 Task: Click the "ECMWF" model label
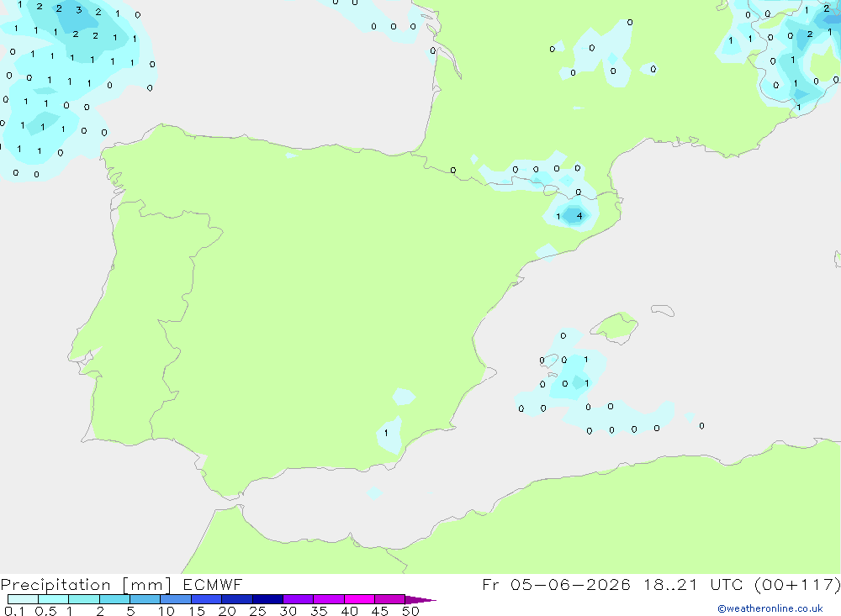pos(213,585)
